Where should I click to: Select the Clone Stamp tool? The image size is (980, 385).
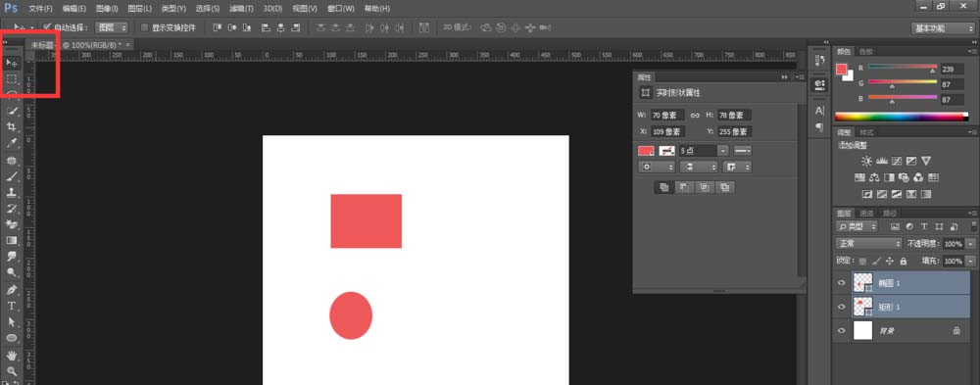point(11,192)
